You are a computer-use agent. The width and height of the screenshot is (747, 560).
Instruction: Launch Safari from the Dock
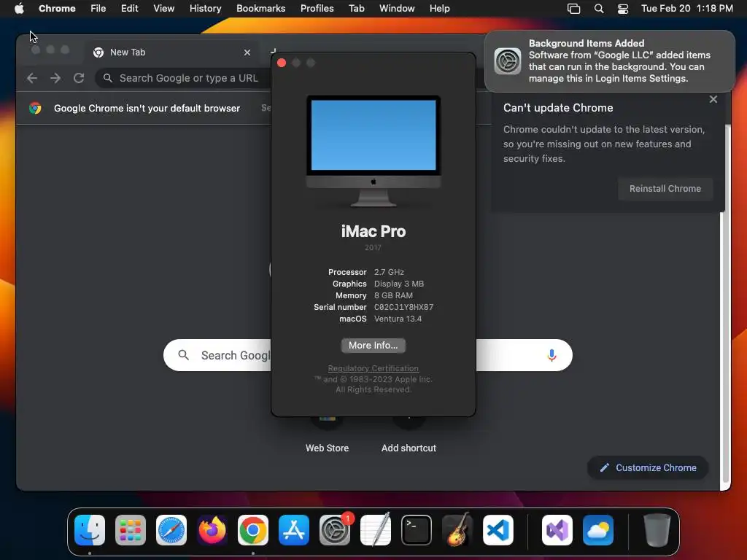171,530
